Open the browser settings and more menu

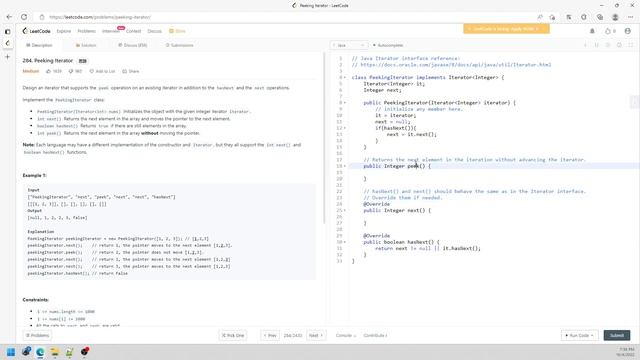point(631,17)
